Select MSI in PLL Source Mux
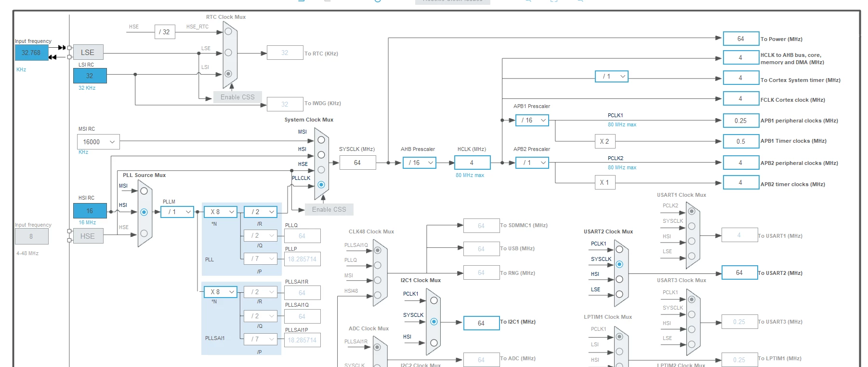 [144, 191]
